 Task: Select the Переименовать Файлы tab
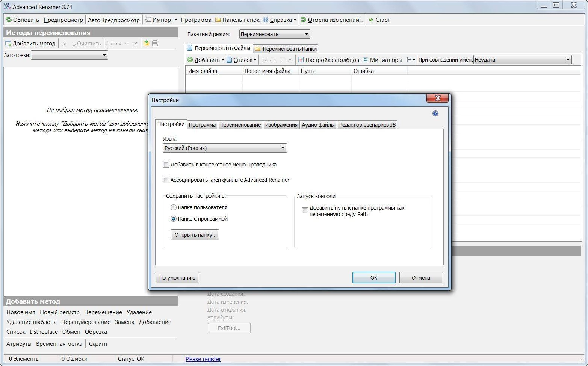(x=219, y=48)
